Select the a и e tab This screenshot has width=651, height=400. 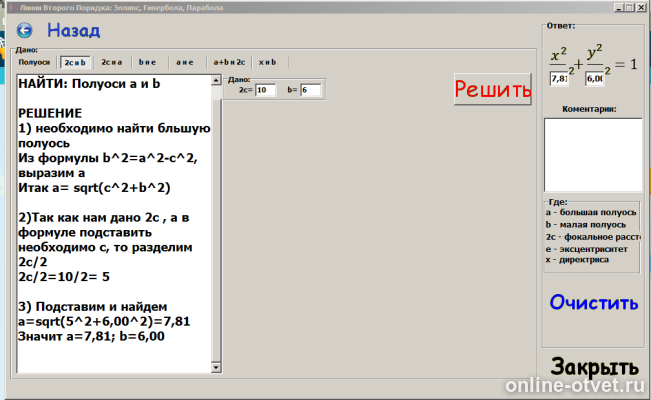[185, 62]
